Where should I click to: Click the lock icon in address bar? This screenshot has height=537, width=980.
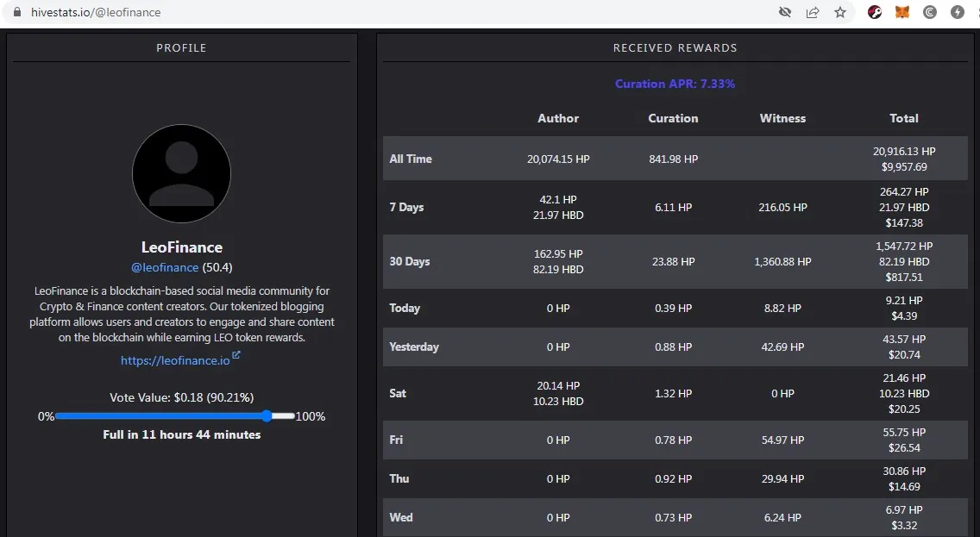point(17,12)
